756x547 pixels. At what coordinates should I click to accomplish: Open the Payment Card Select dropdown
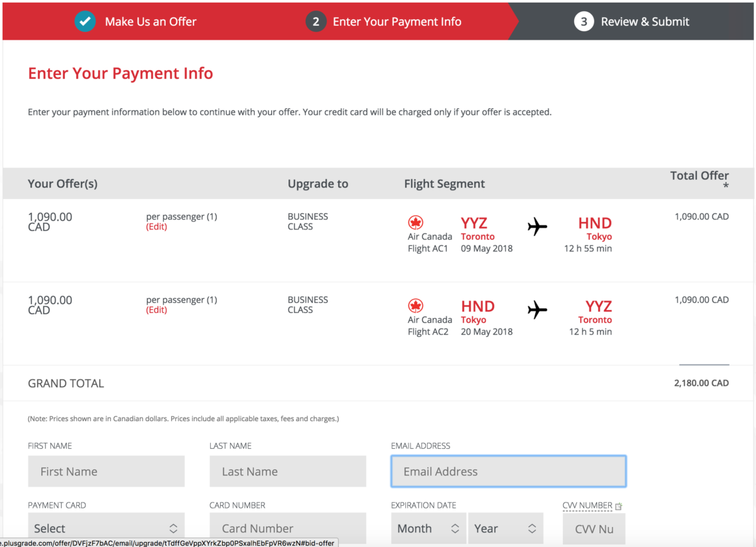point(106,528)
